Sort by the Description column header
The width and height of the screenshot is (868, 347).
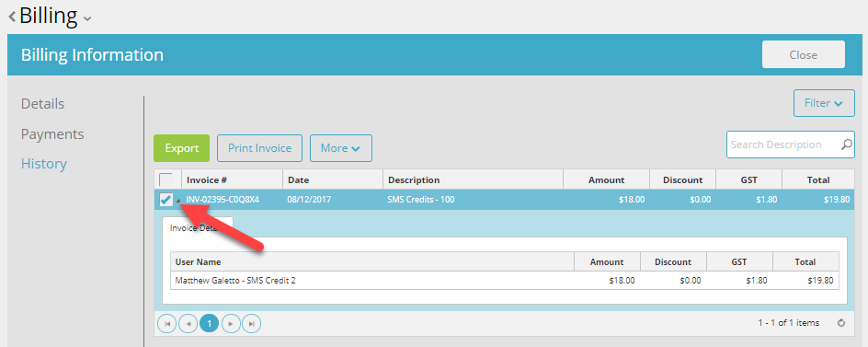point(473,179)
